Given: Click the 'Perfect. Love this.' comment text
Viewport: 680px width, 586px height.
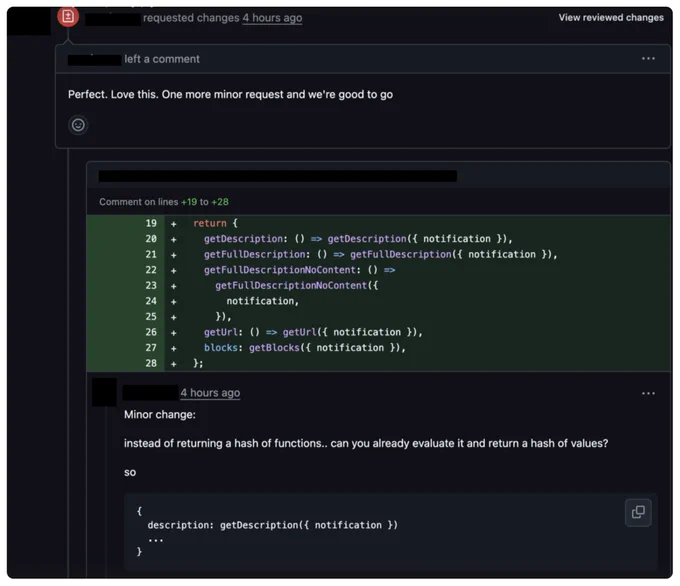Looking at the screenshot, I should point(230,95).
